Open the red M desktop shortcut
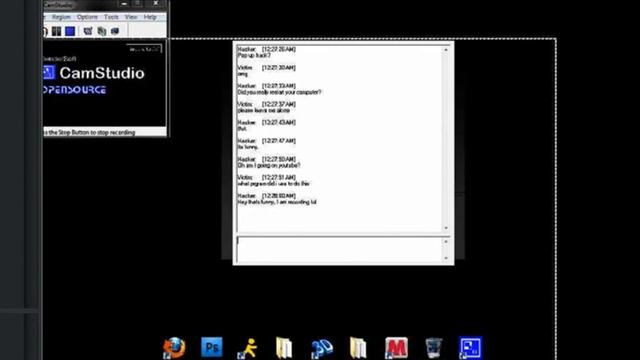This screenshot has width=640, height=360. pos(396,348)
